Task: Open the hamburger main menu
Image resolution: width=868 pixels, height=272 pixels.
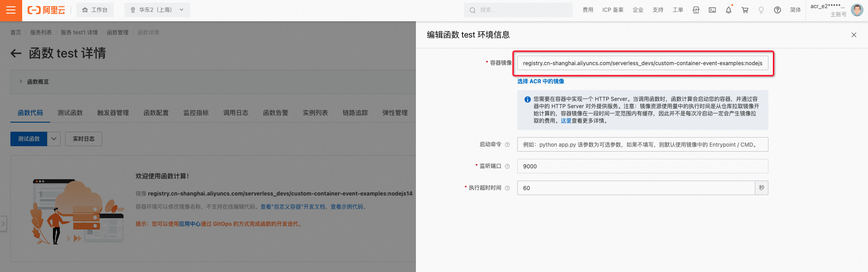Action: (11, 10)
